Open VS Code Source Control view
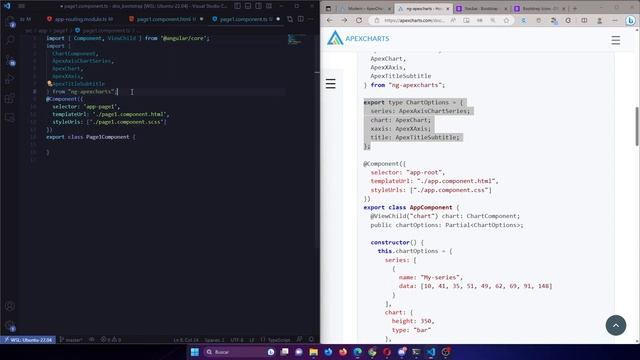Viewport: 640px width, 360px height. (10, 60)
